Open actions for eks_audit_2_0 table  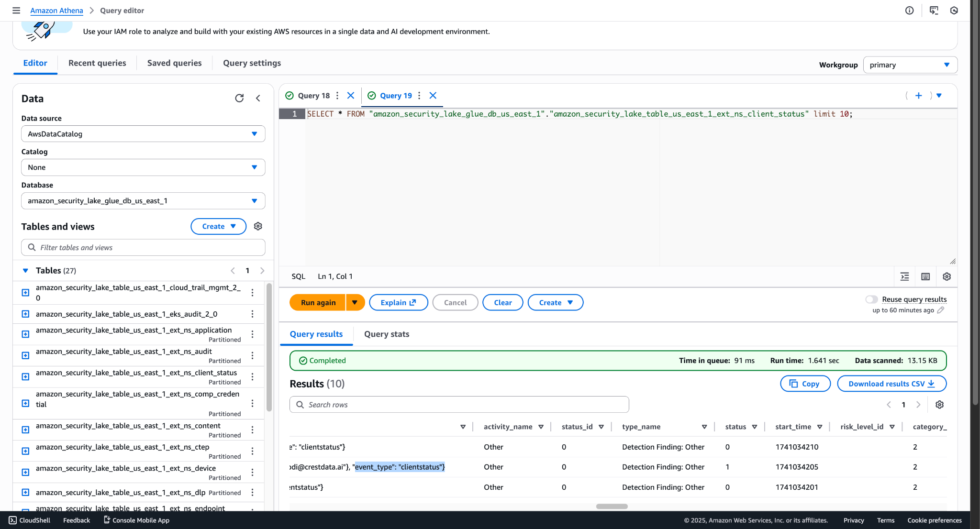[252, 314]
